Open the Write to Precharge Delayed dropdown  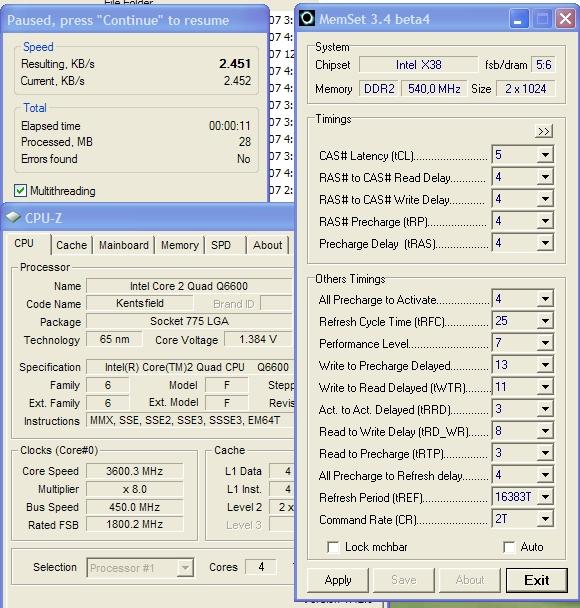tap(545, 364)
